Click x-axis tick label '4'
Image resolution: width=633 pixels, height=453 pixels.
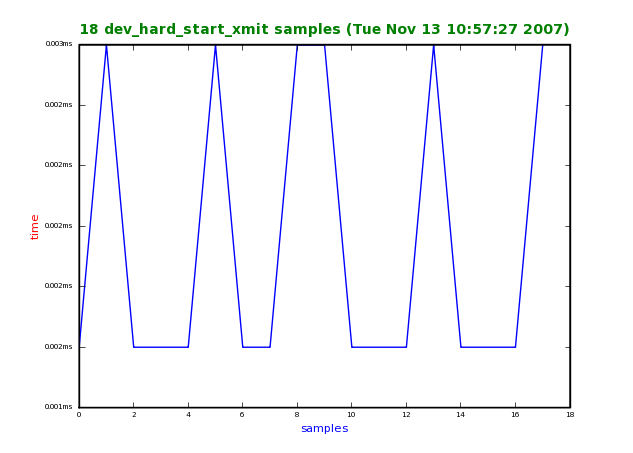point(189,415)
